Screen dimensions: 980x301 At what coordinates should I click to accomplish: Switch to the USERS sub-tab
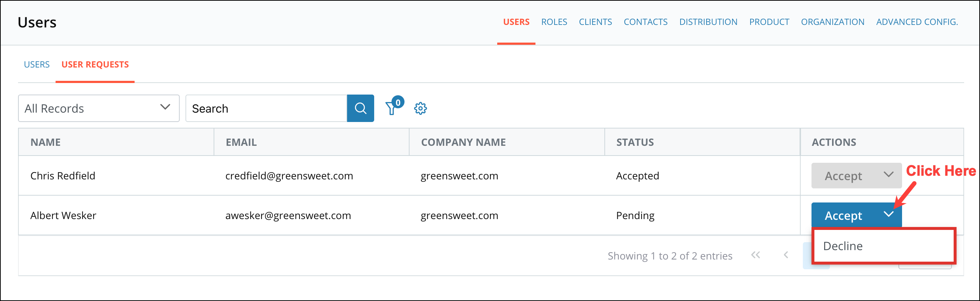tap(36, 64)
